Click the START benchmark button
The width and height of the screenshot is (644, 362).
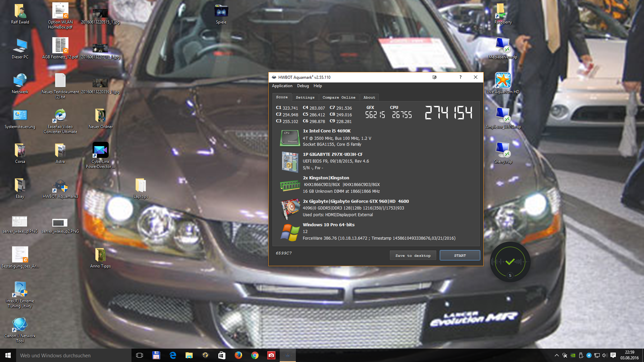(x=460, y=255)
